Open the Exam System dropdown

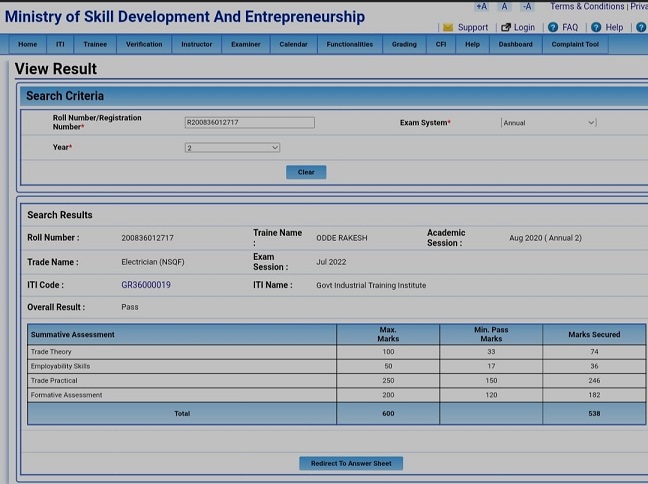548,123
